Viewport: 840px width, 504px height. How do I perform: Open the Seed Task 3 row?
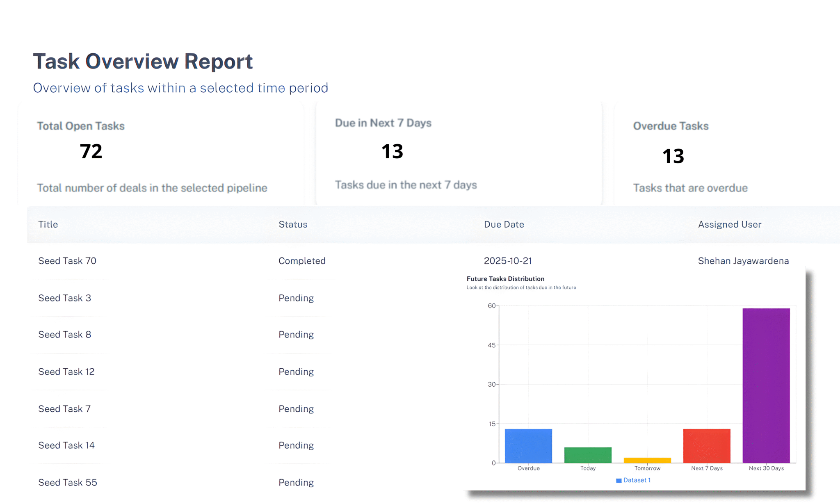pos(65,298)
